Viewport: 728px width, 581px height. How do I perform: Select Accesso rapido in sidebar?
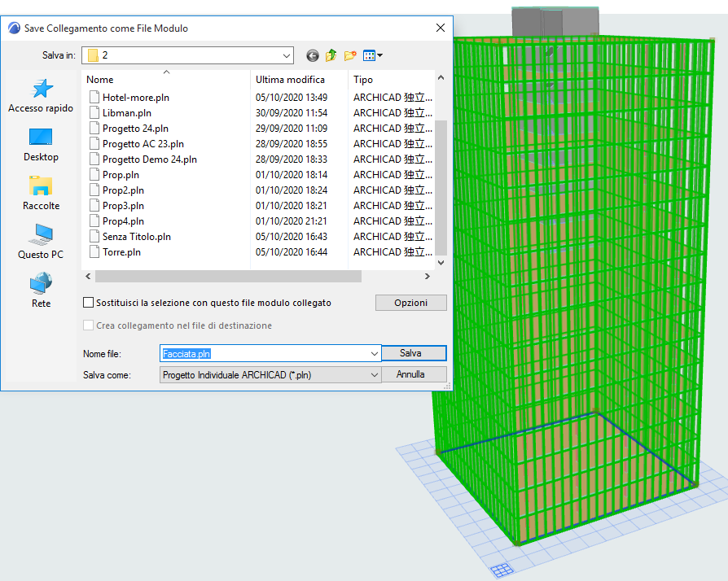pos(41,96)
